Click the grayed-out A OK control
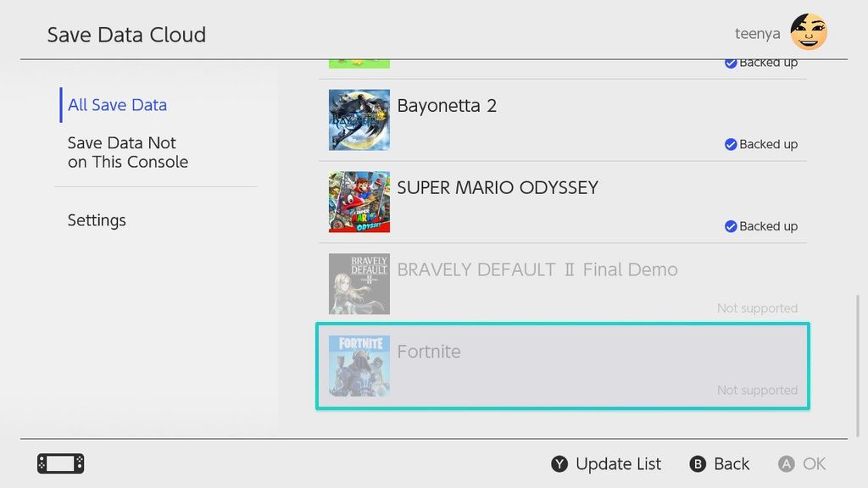 point(802,463)
